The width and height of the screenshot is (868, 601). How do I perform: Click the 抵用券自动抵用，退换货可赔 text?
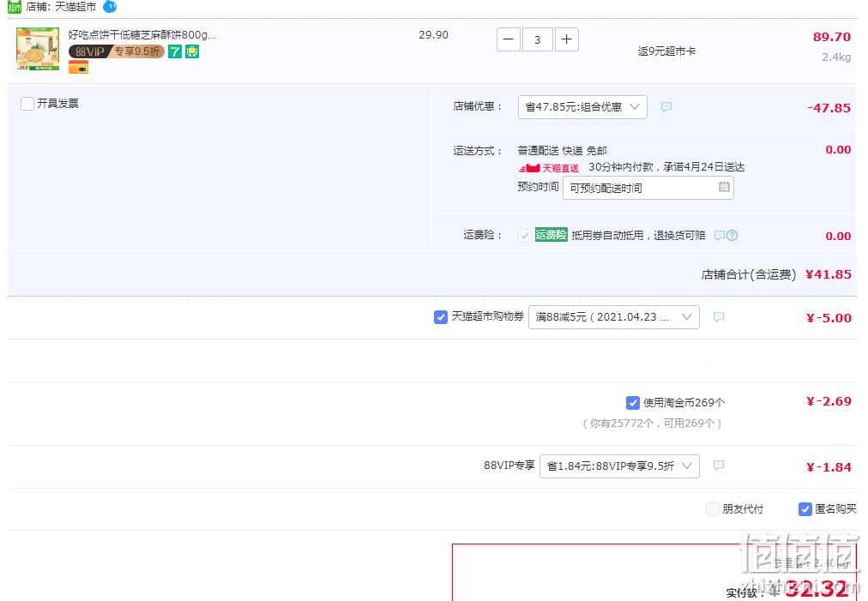(x=638, y=236)
